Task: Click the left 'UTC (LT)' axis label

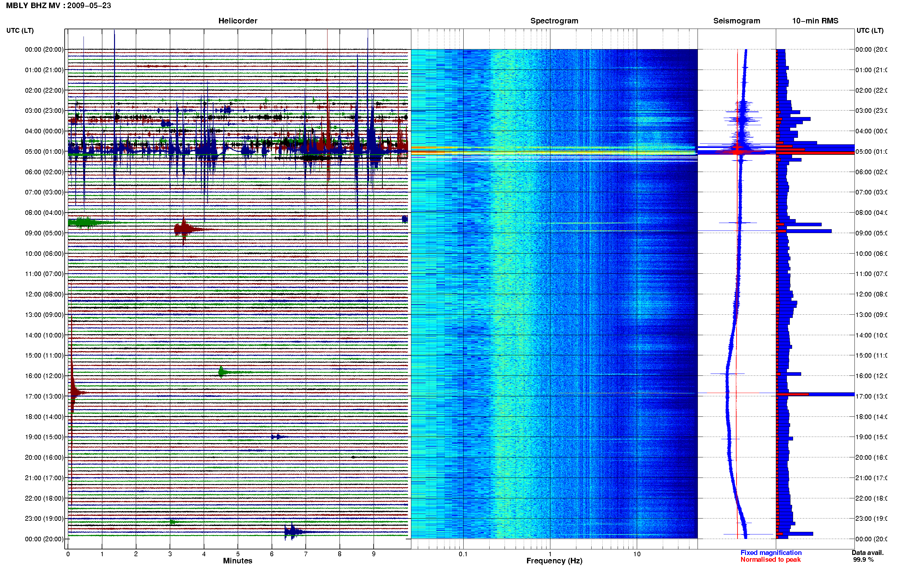Action: point(20,31)
